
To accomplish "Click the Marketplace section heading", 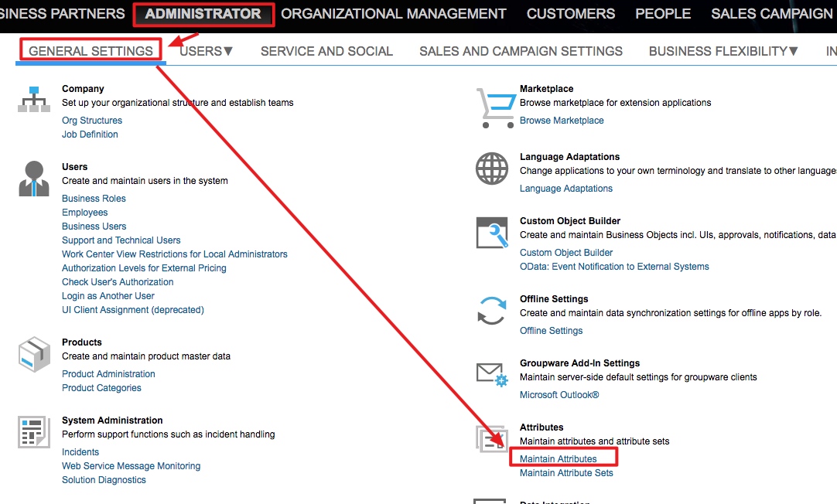I will [x=547, y=89].
